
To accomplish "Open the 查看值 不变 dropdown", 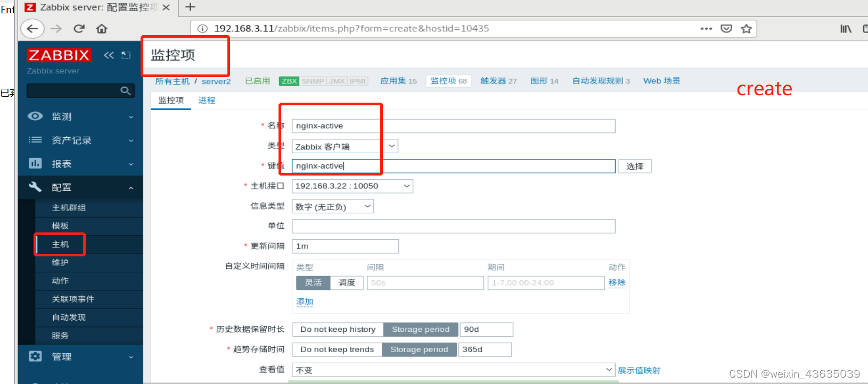I will click(x=454, y=370).
